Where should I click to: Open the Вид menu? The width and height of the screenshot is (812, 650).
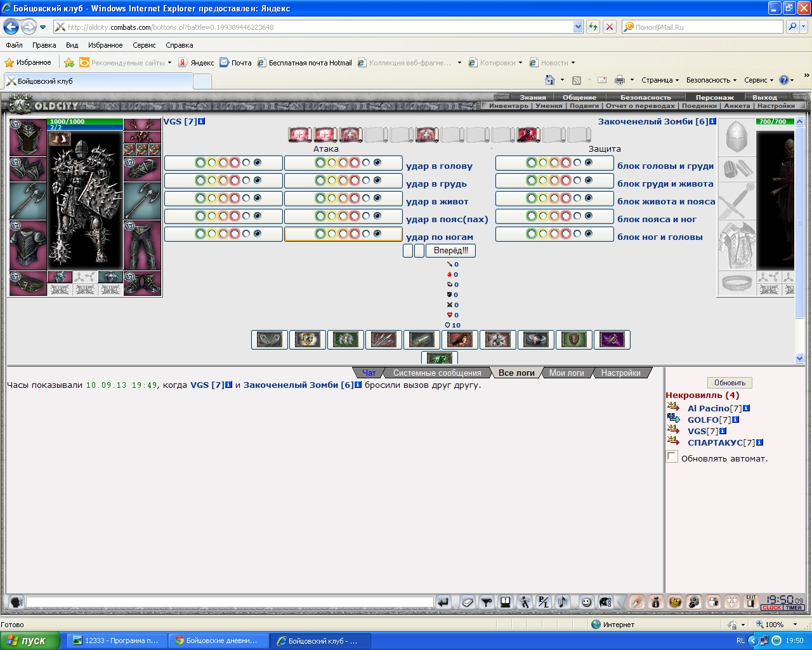coord(72,45)
